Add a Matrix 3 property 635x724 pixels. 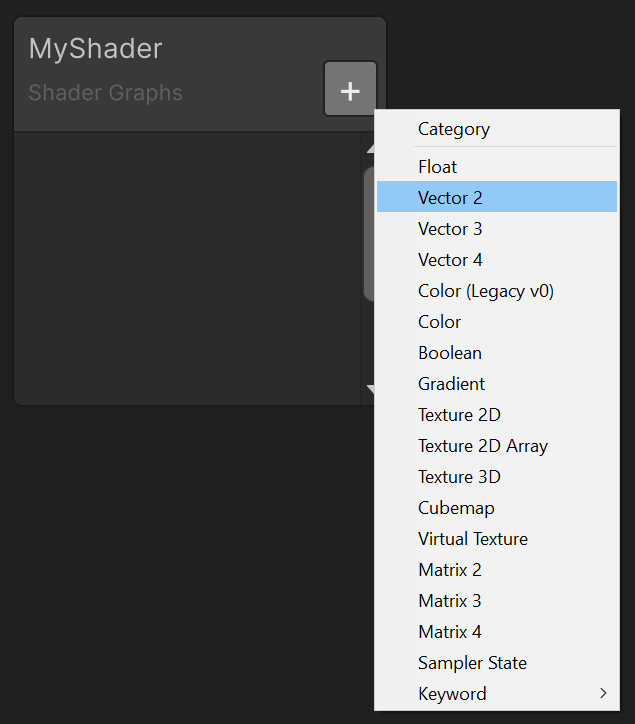pyautogui.click(x=450, y=601)
